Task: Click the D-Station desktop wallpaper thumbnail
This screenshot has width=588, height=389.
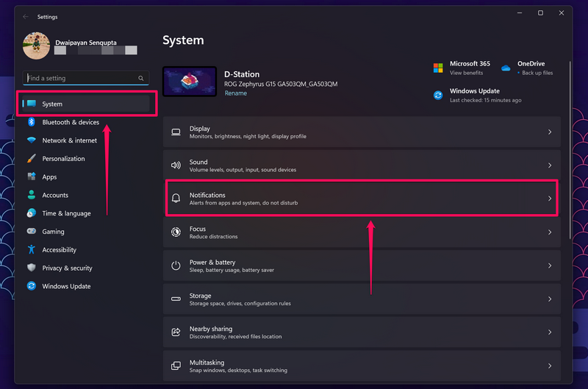Action: (190, 82)
